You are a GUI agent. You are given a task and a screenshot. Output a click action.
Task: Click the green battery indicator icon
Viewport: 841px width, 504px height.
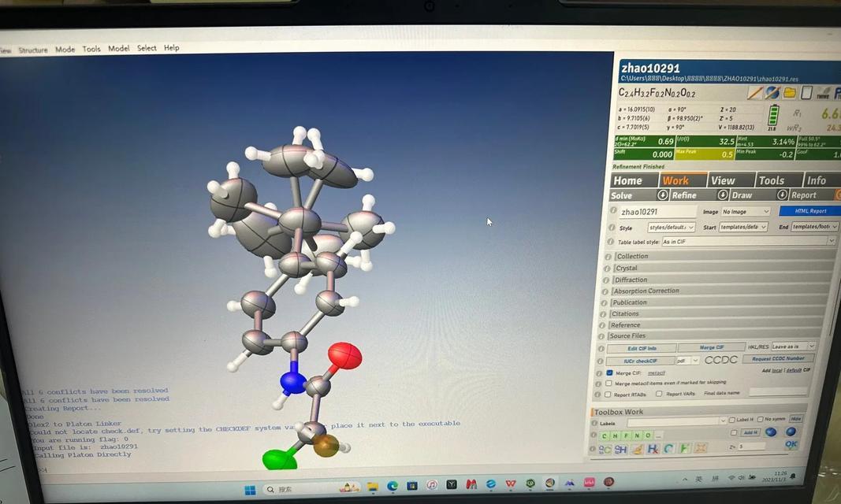[773, 115]
